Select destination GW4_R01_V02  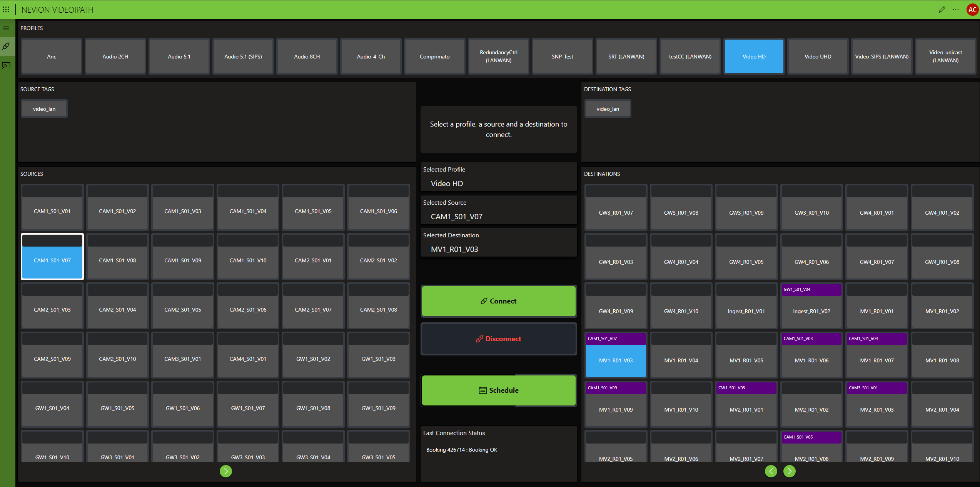pyautogui.click(x=942, y=207)
